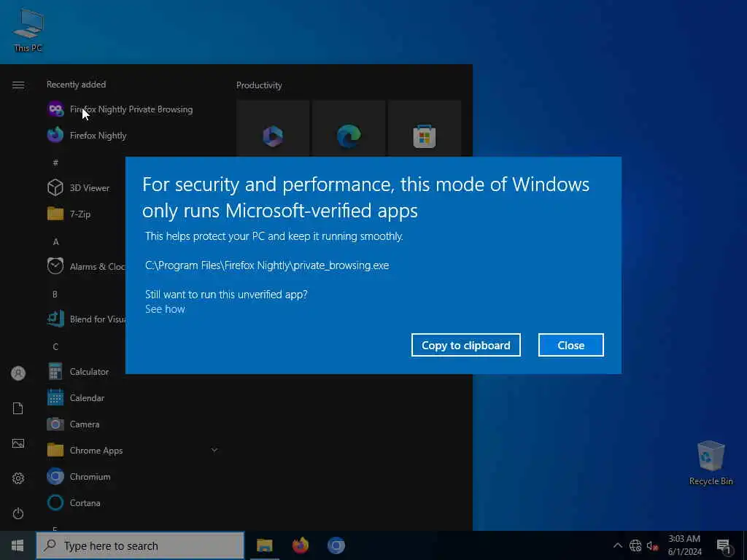Expand the Start menu hamburger button

point(18,85)
